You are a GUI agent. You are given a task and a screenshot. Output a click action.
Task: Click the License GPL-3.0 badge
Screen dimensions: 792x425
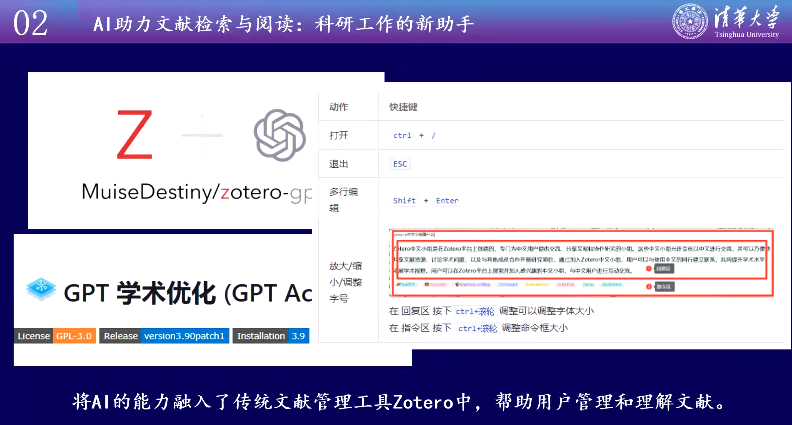click(55, 336)
